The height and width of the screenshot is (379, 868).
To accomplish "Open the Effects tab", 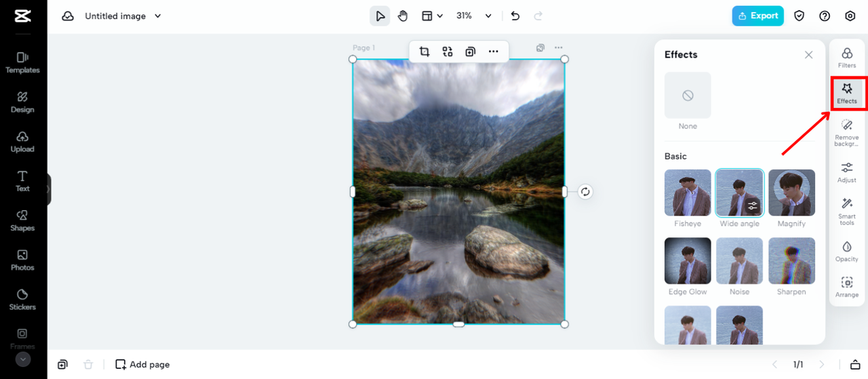I will click(847, 94).
